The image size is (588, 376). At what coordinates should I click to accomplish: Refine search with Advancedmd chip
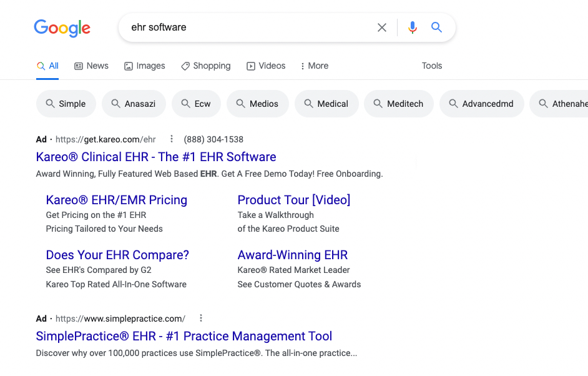click(x=481, y=104)
